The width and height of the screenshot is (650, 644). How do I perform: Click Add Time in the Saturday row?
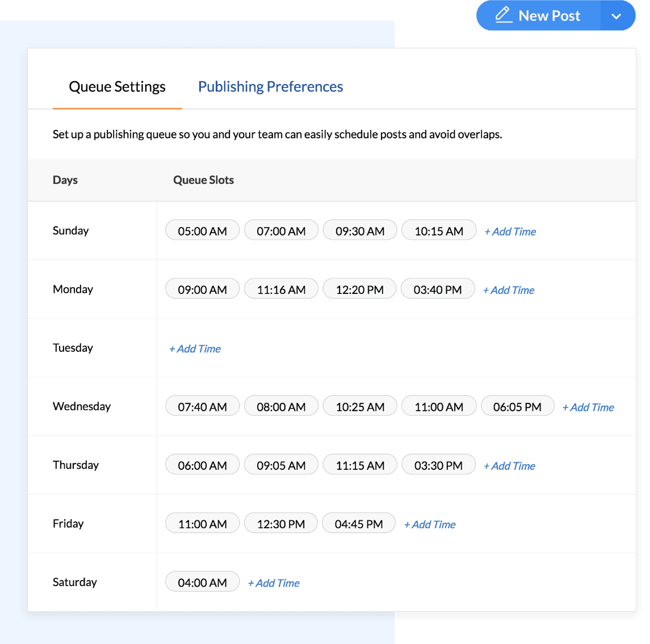pos(274,583)
